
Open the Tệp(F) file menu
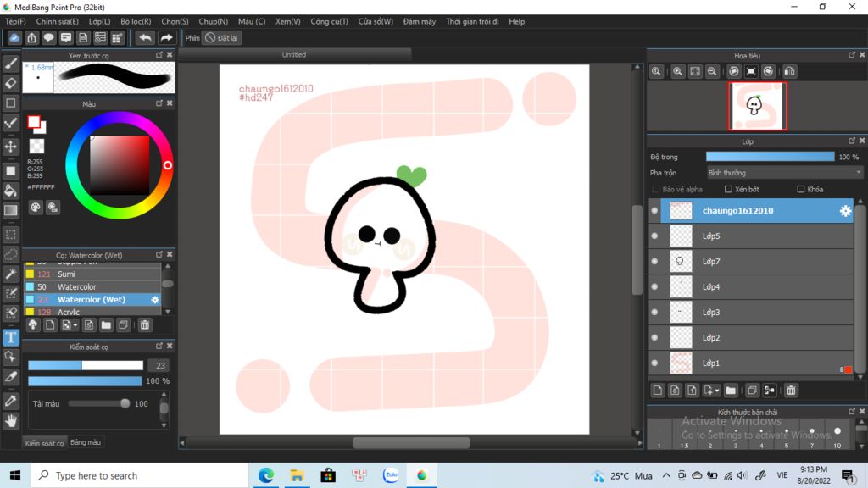point(15,21)
